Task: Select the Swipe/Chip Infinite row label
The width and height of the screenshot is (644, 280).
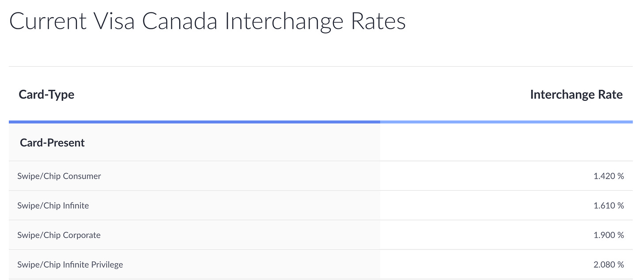Action: (x=53, y=206)
